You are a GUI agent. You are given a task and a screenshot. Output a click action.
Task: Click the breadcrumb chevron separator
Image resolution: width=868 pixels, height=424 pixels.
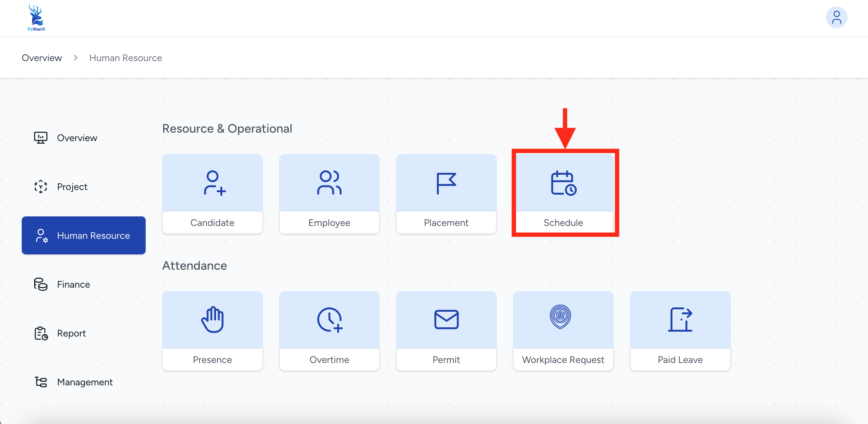pyautogui.click(x=76, y=58)
